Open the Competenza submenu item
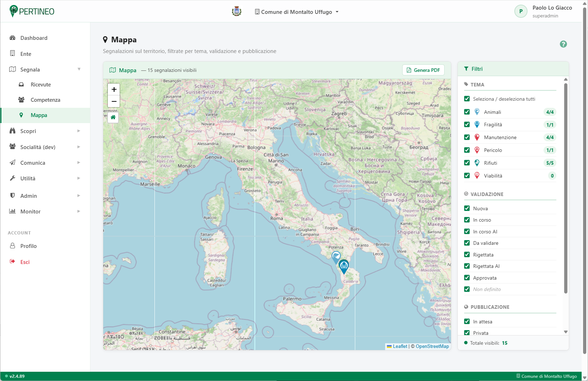588x381 pixels. (x=45, y=100)
